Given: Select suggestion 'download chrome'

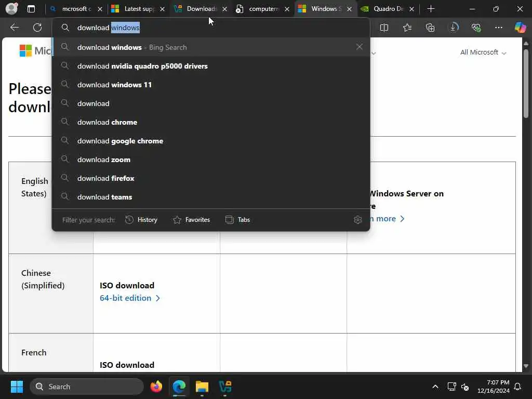Looking at the screenshot, I should click(211, 122).
